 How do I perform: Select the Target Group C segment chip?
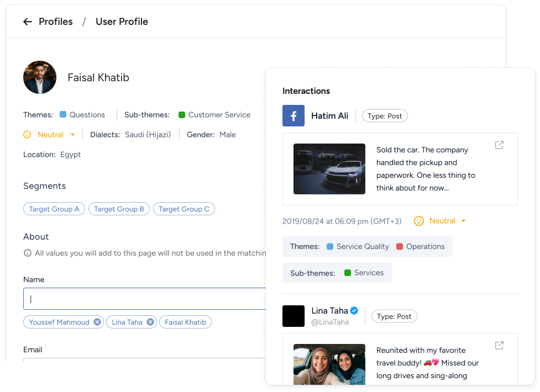(184, 209)
